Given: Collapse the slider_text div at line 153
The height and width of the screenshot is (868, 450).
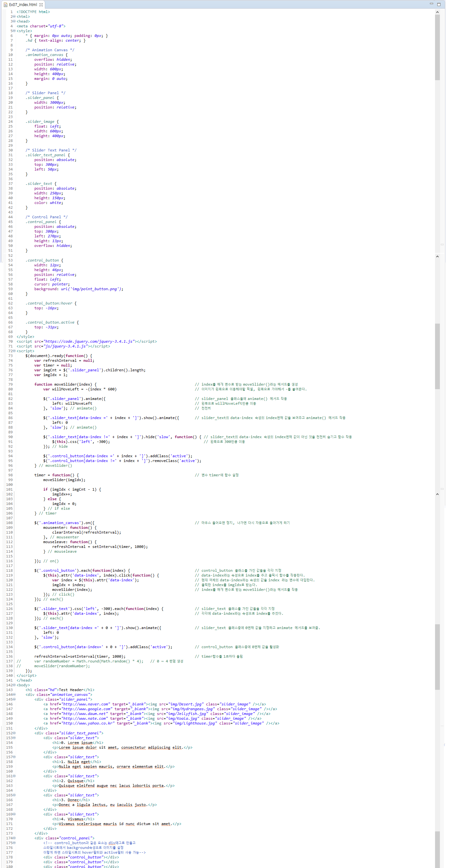Looking at the screenshot, I should pyautogui.click(x=14, y=738).
